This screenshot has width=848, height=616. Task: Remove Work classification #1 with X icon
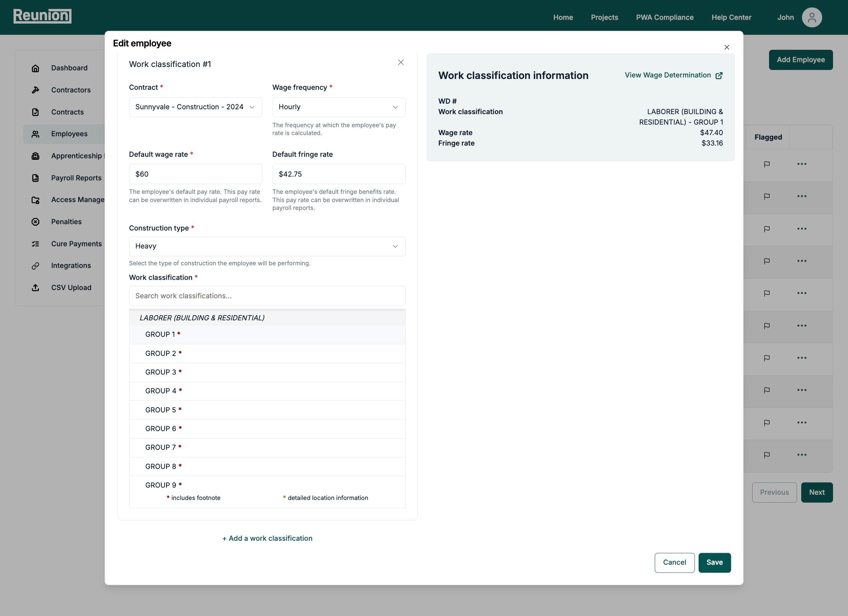[x=401, y=62]
